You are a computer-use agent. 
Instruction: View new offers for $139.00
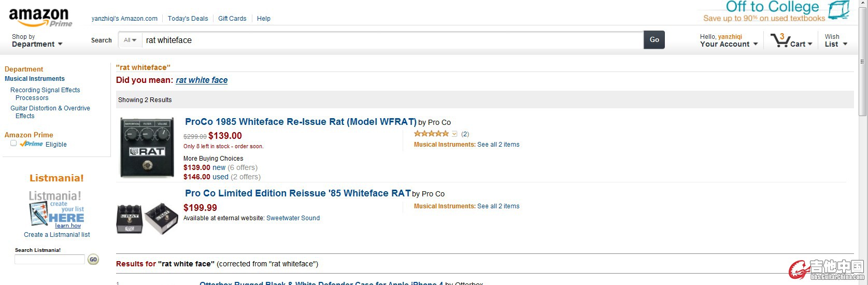(219, 167)
